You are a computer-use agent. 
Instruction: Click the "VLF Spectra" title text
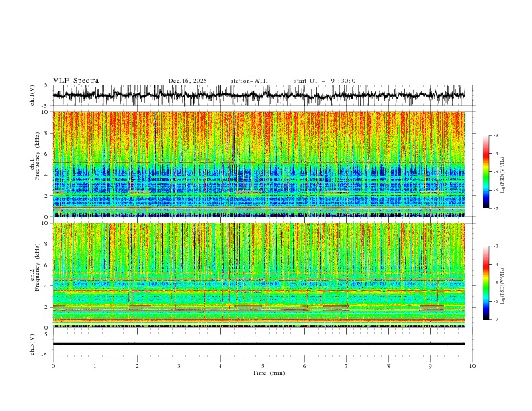pos(76,81)
